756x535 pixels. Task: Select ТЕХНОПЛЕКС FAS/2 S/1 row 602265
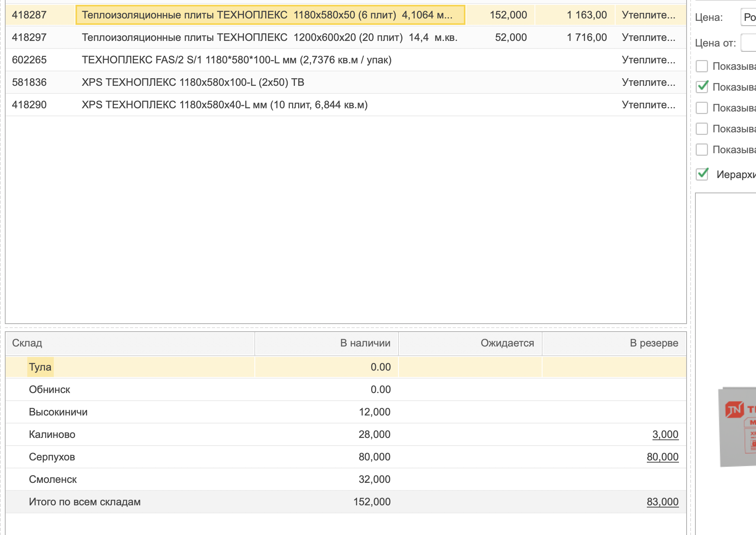coord(237,60)
